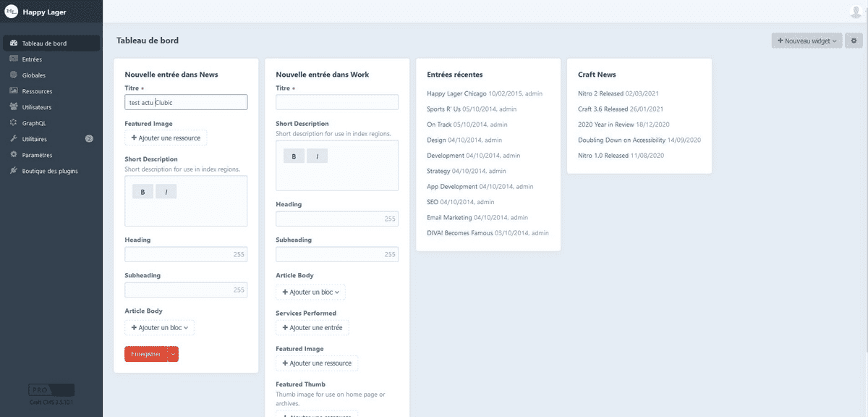868x417 pixels.
Task: Select the GraphQL sidebar icon
Action: (14, 123)
